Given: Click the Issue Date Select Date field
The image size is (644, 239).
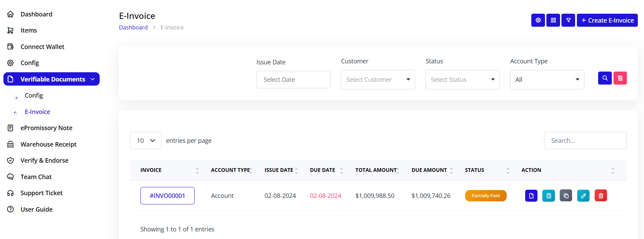Looking at the screenshot, I should [293, 79].
